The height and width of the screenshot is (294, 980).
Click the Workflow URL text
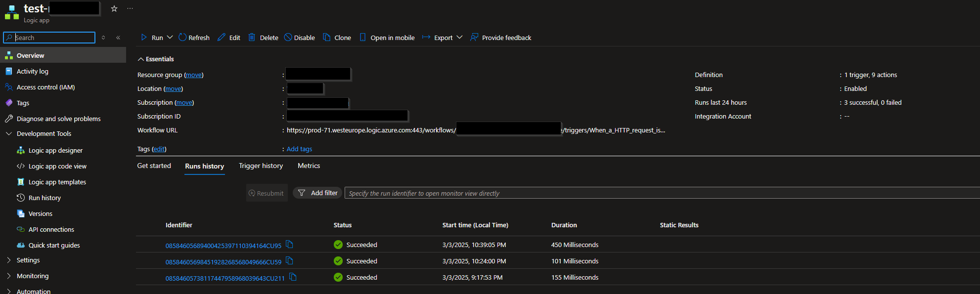476,130
